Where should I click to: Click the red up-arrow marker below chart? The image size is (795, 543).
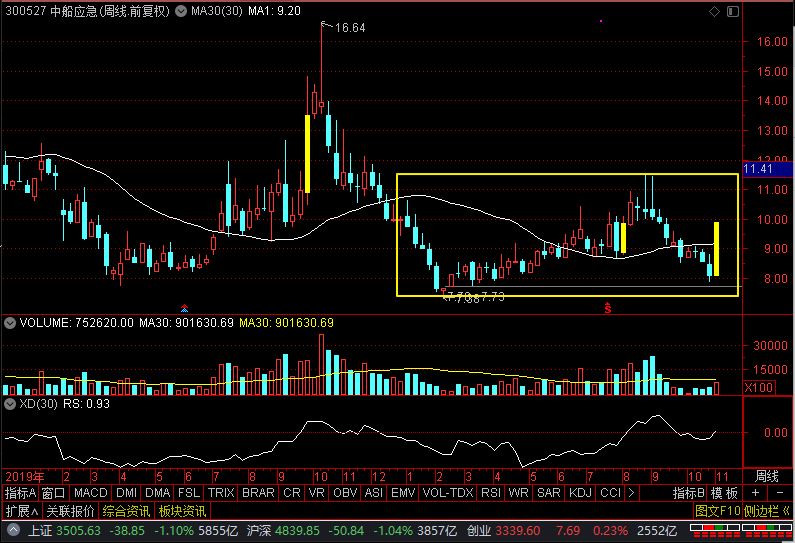(x=184, y=307)
